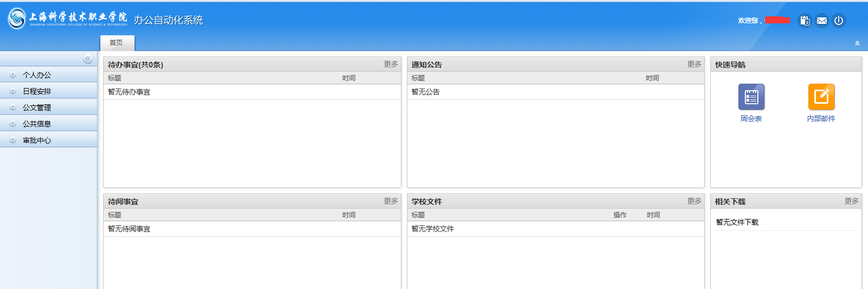Collapse the header using double-chevron up

[x=857, y=43]
